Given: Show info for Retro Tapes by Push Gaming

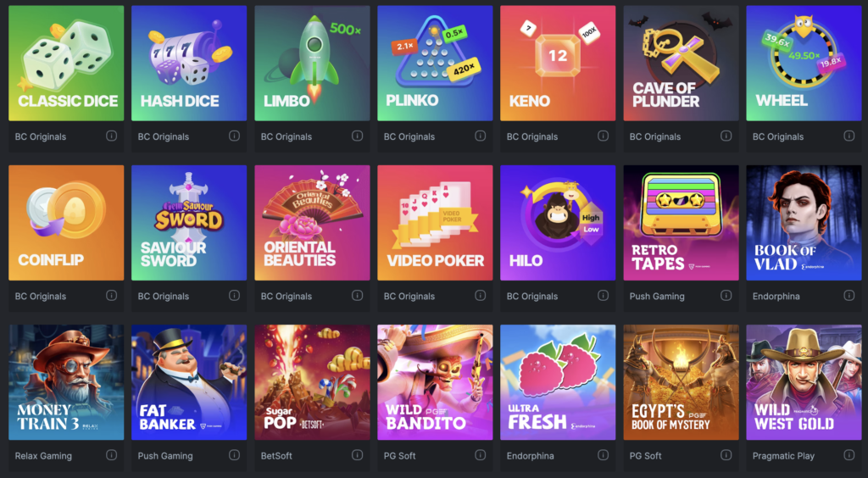Looking at the screenshot, I should (x=726, y=296).
